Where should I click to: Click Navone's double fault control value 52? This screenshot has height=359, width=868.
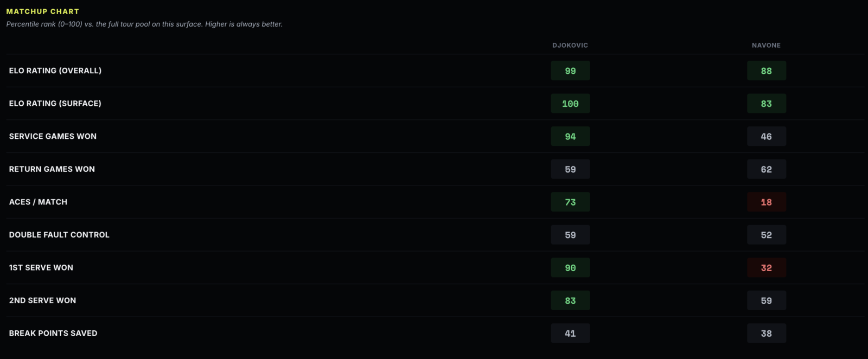point(766,235)
